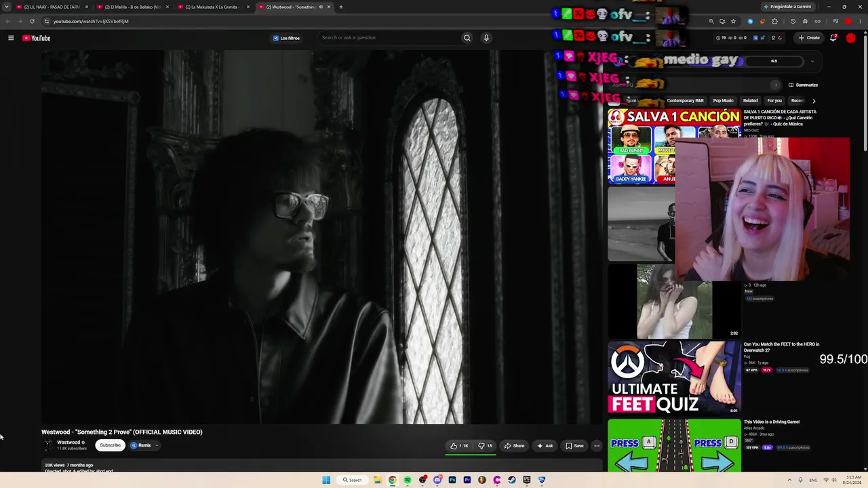Launch Premiere Pro from taskbar

coord(467,480)
